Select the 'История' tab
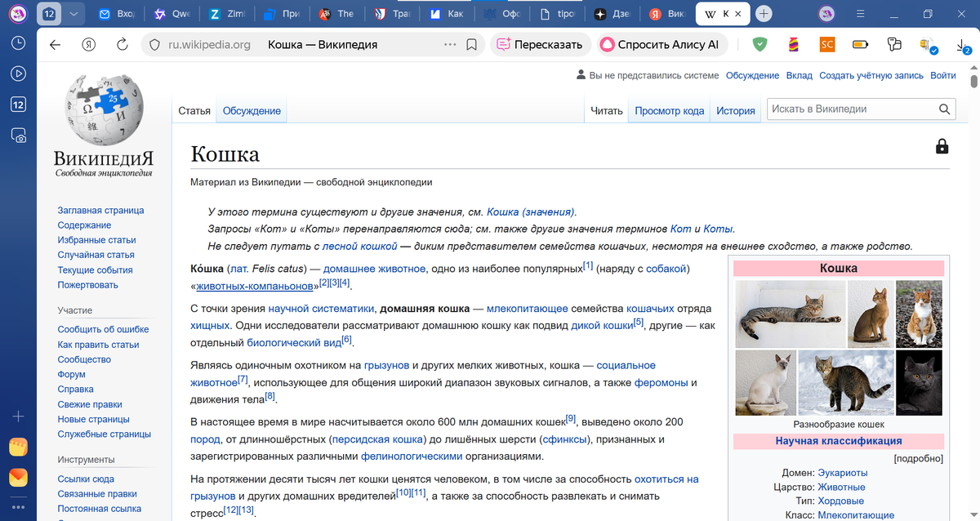The height and width of the screenshot is (521, 980). (x=736, y=111)
